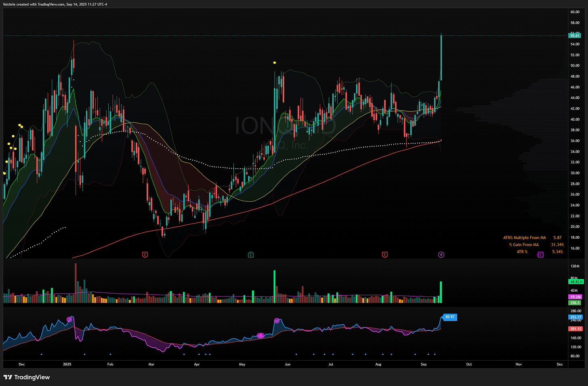
Task: Click the 2025 label on the time axis
Action: tap(67, 364)
